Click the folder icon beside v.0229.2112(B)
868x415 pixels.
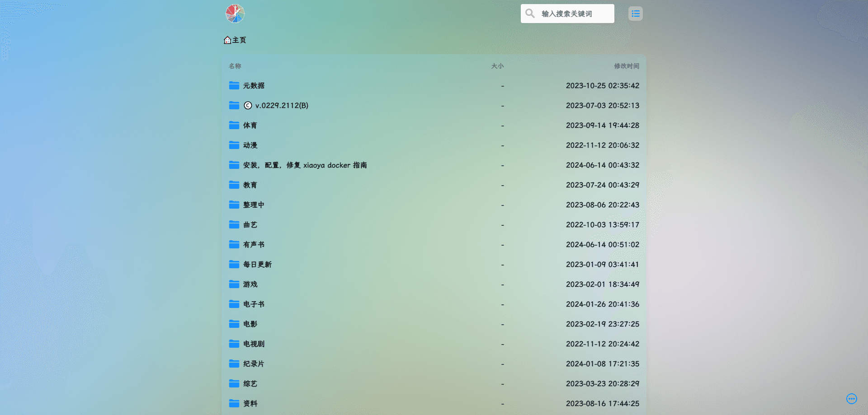tap(234, 105)
